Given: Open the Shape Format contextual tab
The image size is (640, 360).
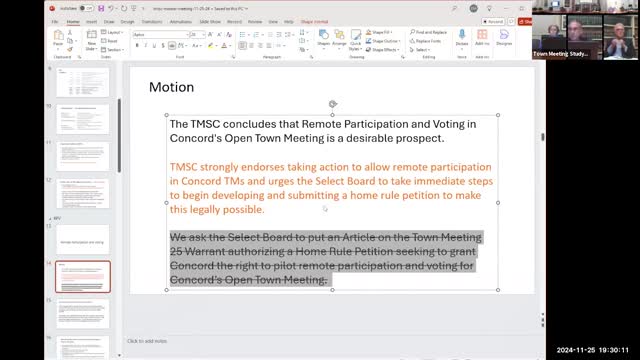Looking at the screenshot, I should tap(314, 22).
